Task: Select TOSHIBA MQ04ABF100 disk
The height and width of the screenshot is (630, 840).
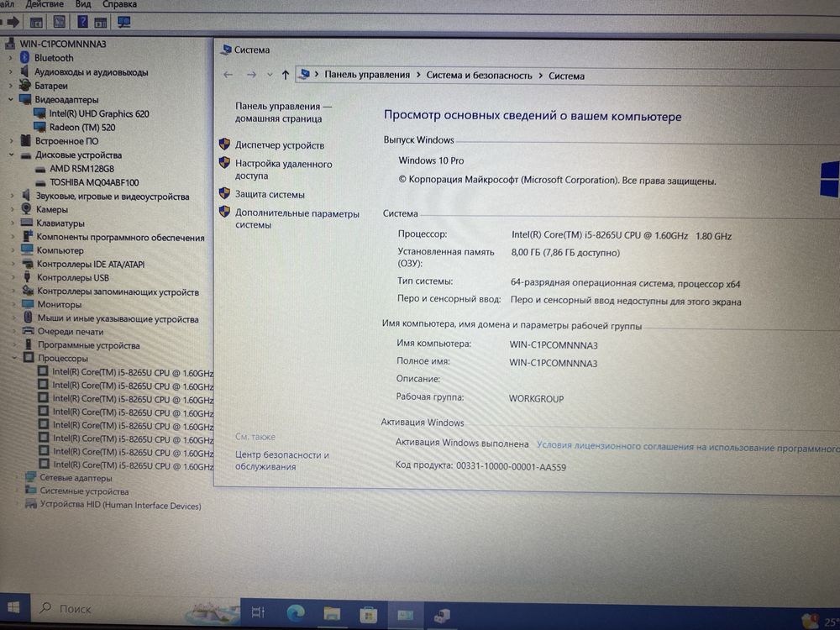Action: 94,182
